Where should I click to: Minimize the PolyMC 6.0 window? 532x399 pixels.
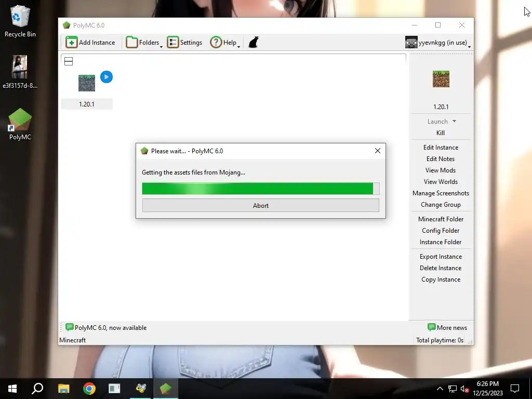coord(414,25)
